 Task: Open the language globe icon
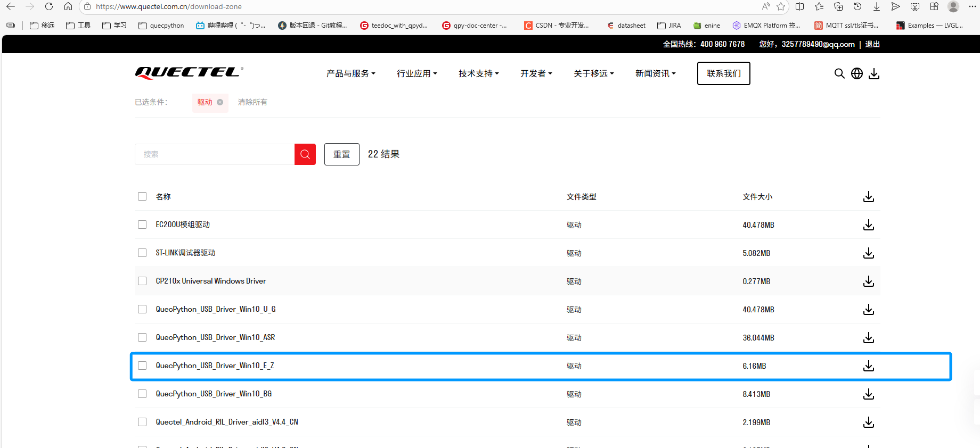pyautogui.click(x=857, y=73)
